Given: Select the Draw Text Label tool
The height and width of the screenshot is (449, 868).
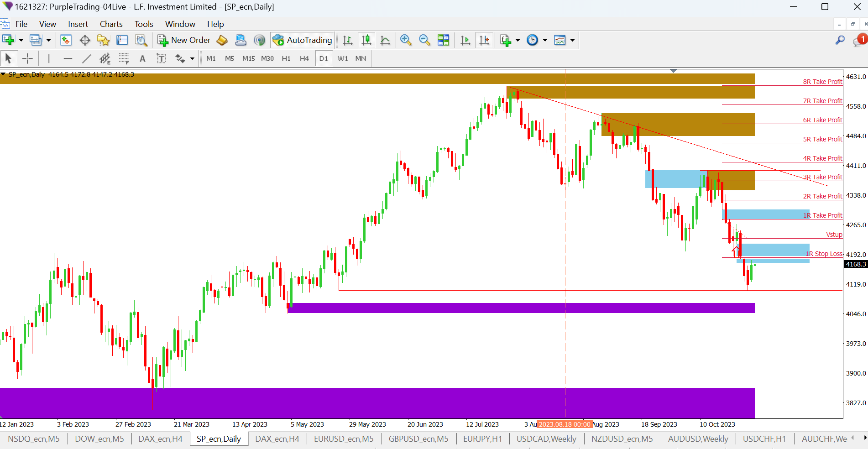Looking at the screenshot, I should click(161, 58).
